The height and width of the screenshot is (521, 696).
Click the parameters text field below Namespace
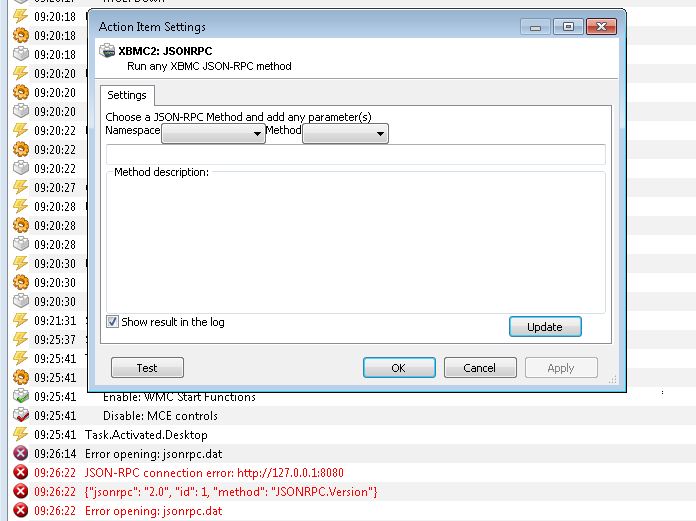356,154
